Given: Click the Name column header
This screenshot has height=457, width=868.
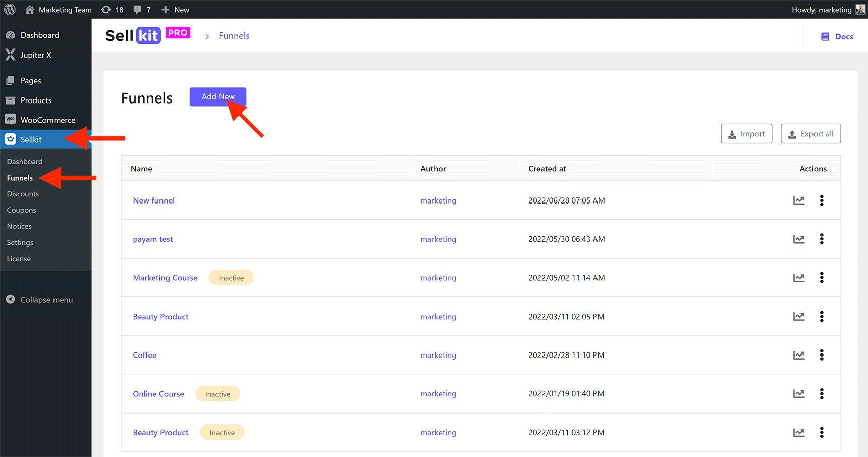Looking at the screenshot, I should (x=141, y=169).
